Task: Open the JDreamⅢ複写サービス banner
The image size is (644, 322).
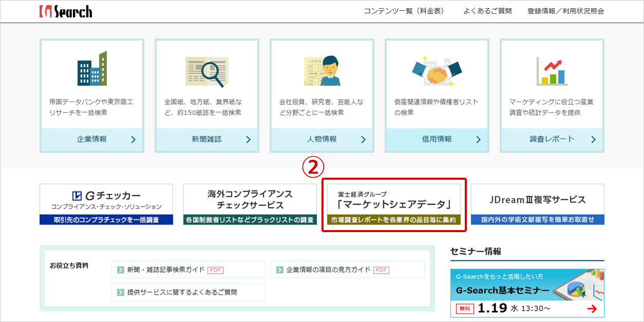Action: pos(537,204)
